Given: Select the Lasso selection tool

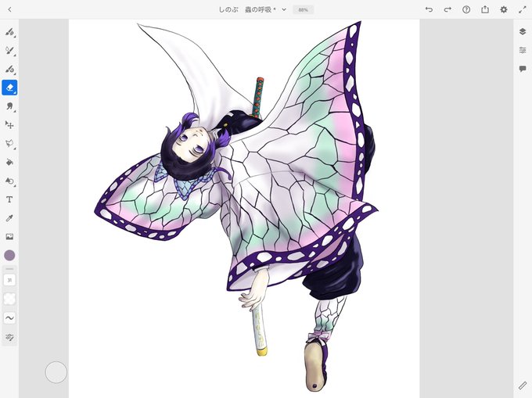Looking at the screenshot, I should [x=9, y=143].
